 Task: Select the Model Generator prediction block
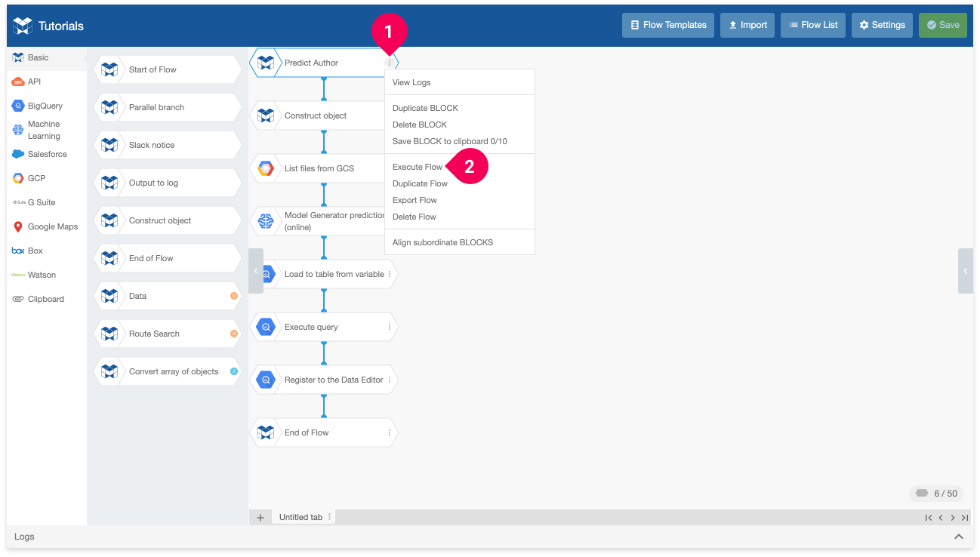click(x=317, y=221)
